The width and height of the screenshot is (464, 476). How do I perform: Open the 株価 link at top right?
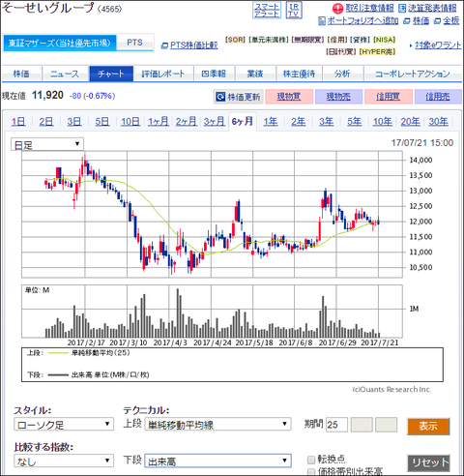click(x=420, y=21)
